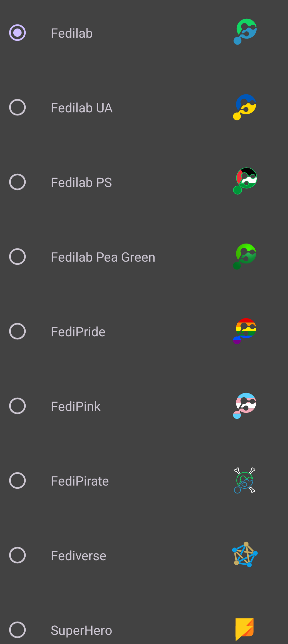Click the pink-blue FediPink icon
The width and height of the screenshot is (288, 644).
245,406
